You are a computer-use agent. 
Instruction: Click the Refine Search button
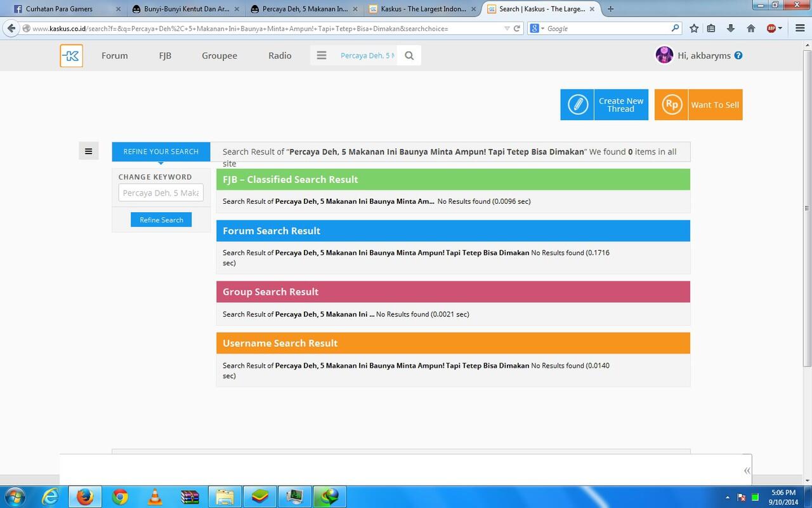point(161,220)
